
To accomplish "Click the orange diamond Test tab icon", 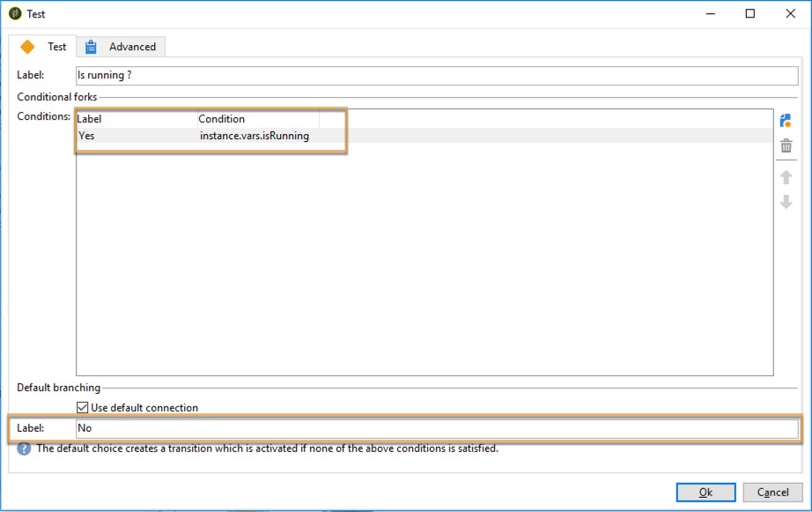I will (27, 47).
